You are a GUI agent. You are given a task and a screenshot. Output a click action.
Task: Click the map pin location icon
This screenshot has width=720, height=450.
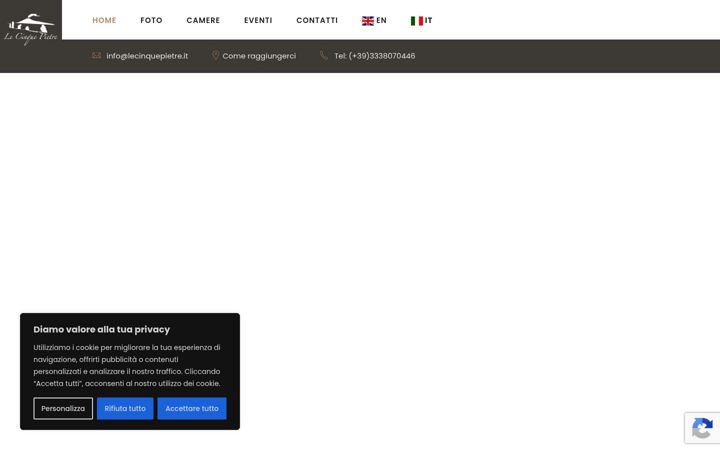(x=215, y=56)
